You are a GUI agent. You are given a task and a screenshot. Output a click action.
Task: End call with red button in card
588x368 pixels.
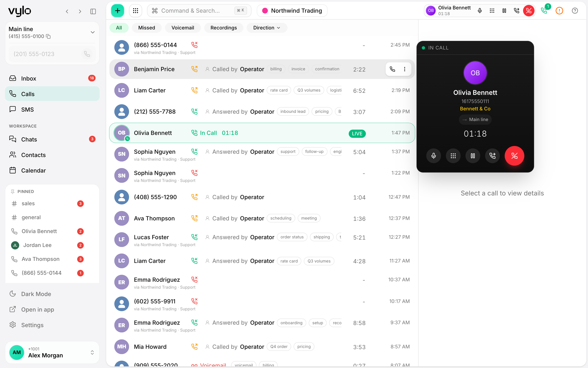pyautogui.click(x=514, y=156)
